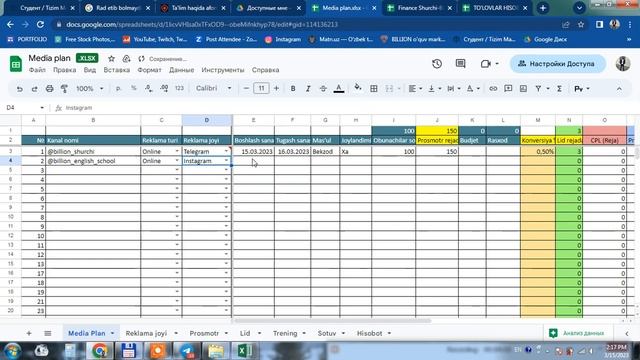Viewport: 640px width, 360px height.
Task: Select the paint format tool
Action: click(64, 89)
